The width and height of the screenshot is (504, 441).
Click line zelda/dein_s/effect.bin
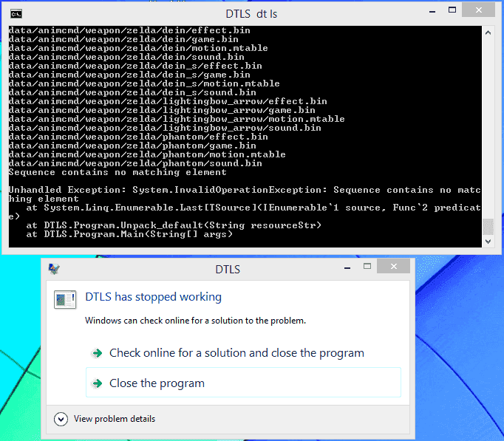pyautogui.click(x=135, y=66)
